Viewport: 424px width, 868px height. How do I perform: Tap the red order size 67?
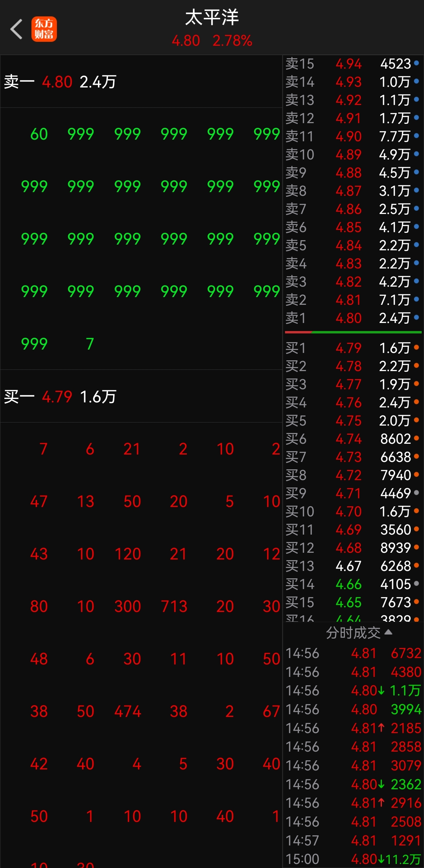272,711
